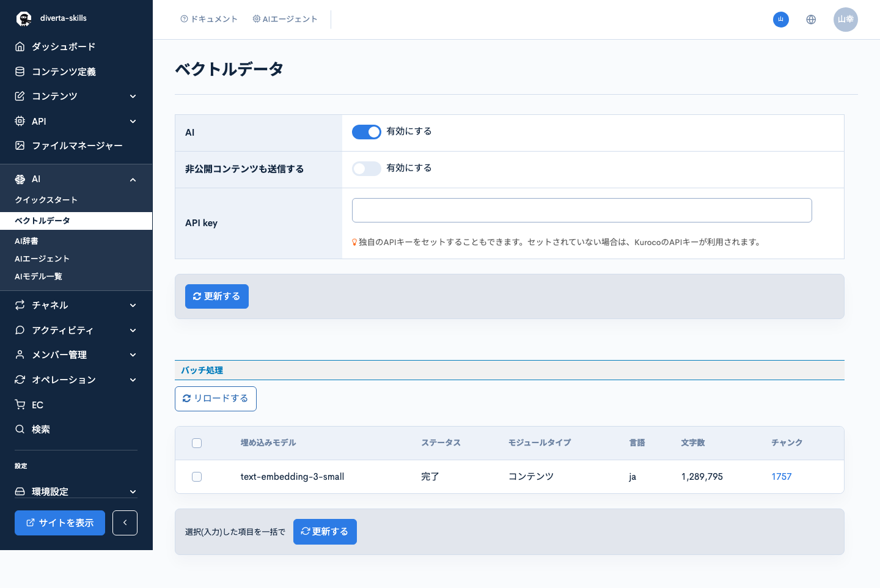The height and width of the screenshot is (588, 880).
Task: Click the コンテンツ edit icon
Action: tap(20, 96)
